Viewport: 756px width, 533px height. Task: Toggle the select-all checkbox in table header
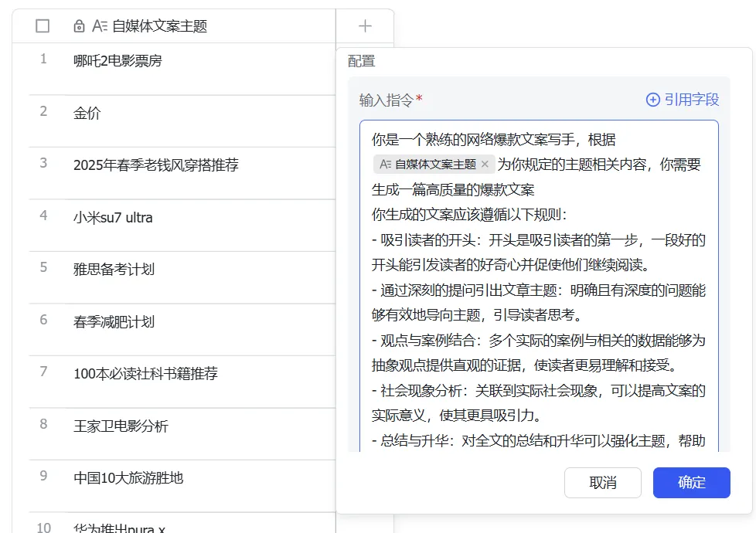click(43, 26)
